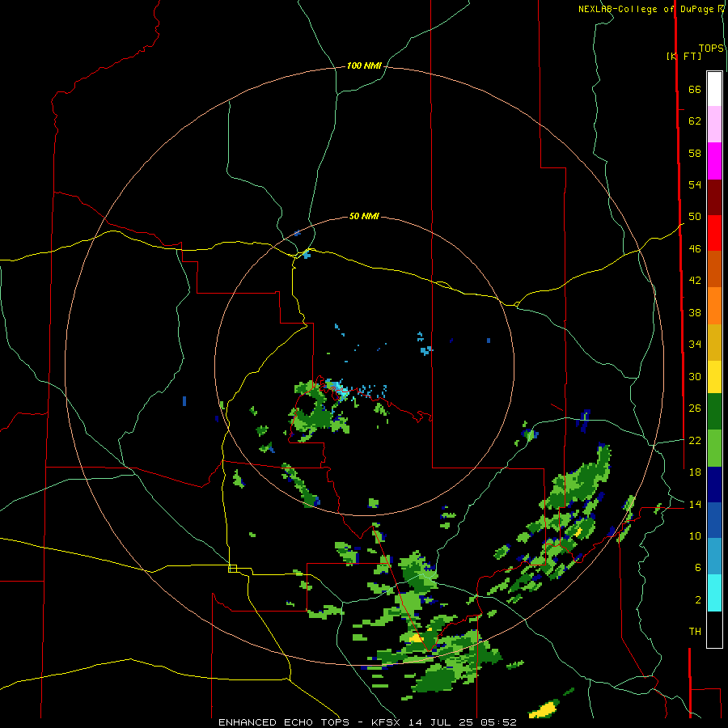Click the 58 legend value
The height and width of the screenshot is (728, 728).
(695, 153)
